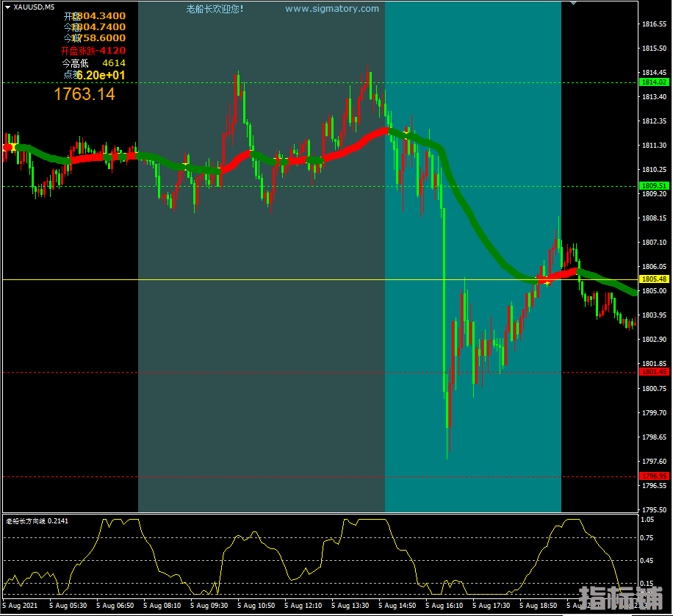The width and height of the screenshot is (673, 616).
Task: Click the red 1796.95 price label
Action: (653, 476)
